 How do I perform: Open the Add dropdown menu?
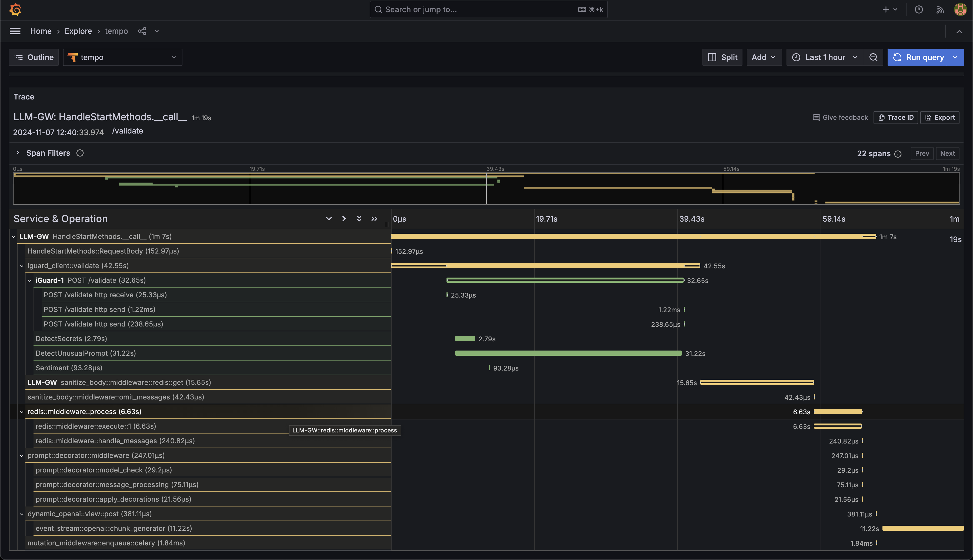[764, 57]
